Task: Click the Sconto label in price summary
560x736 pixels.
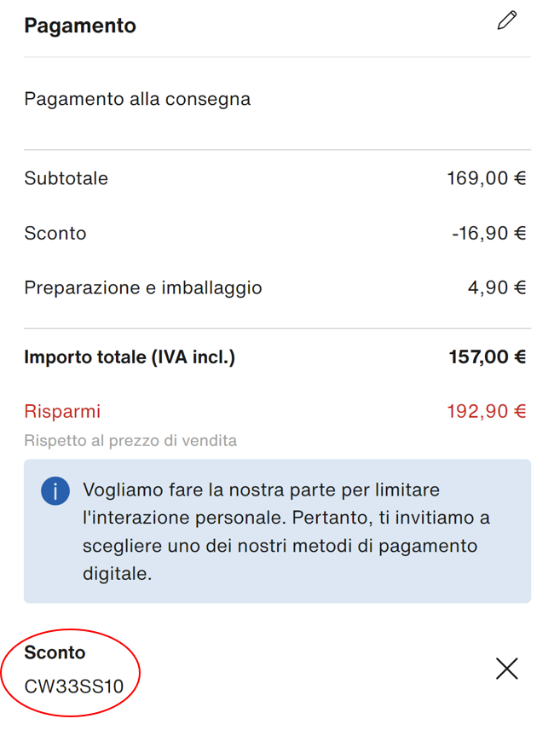Action: [55, 233]
